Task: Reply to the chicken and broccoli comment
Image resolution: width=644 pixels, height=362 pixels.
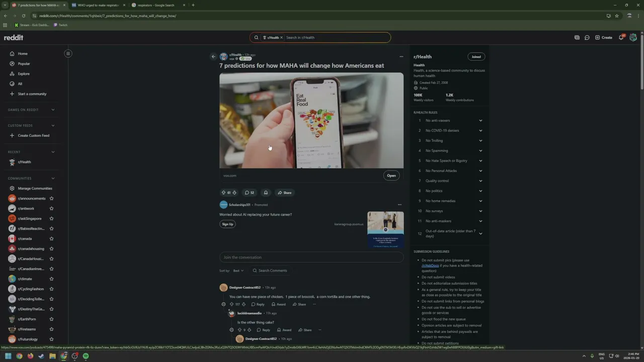Action: pyautogui.click(x=258, y=304)
